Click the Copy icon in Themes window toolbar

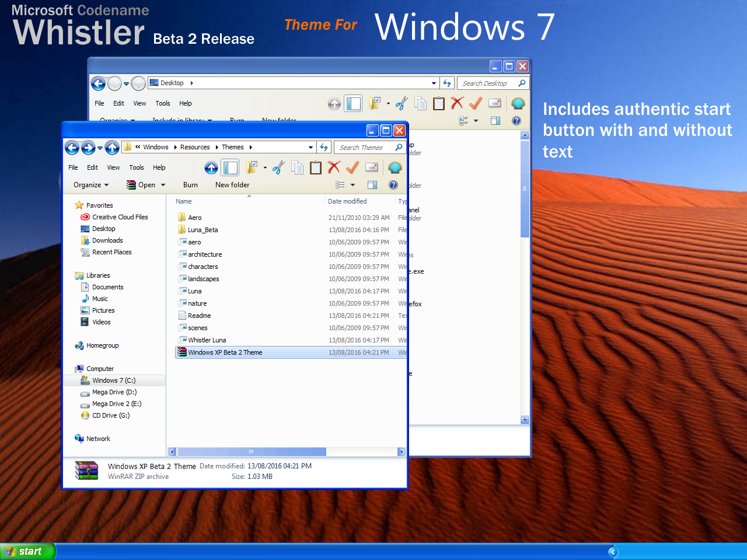tap(298, 168)
